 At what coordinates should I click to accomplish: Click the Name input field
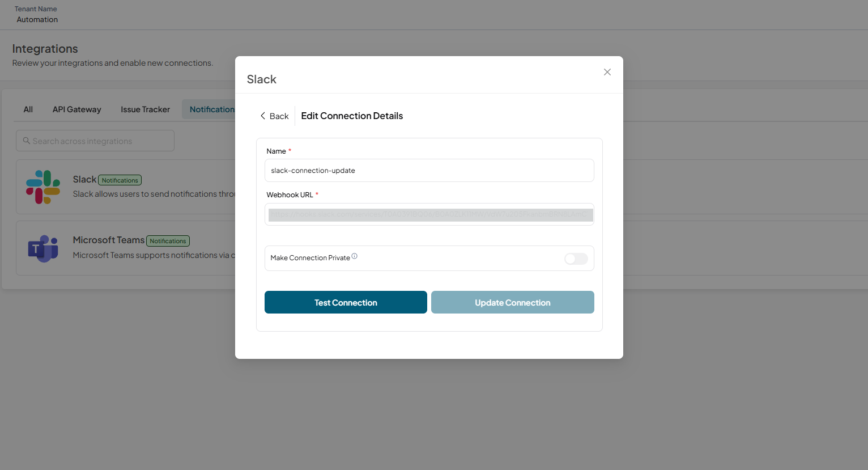[429, 171]
